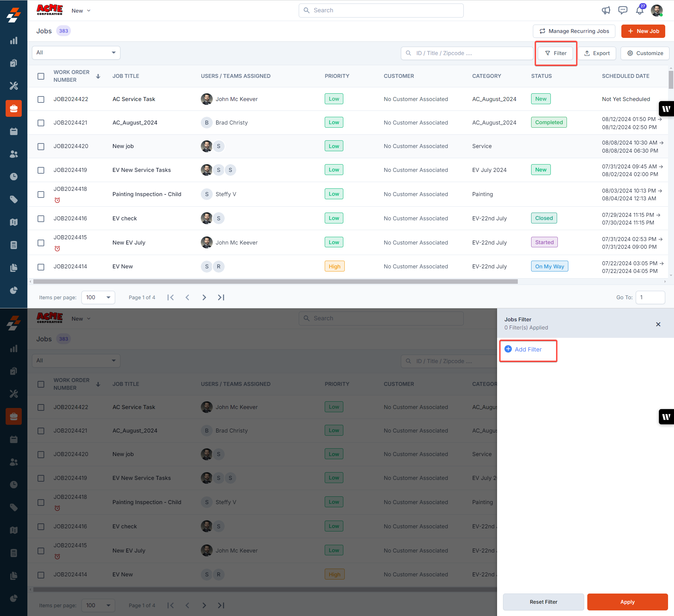Viewport: 674px width, 616px height.
Task: Select the JOB2024419 row checkbox
Action: pos(41,170)
